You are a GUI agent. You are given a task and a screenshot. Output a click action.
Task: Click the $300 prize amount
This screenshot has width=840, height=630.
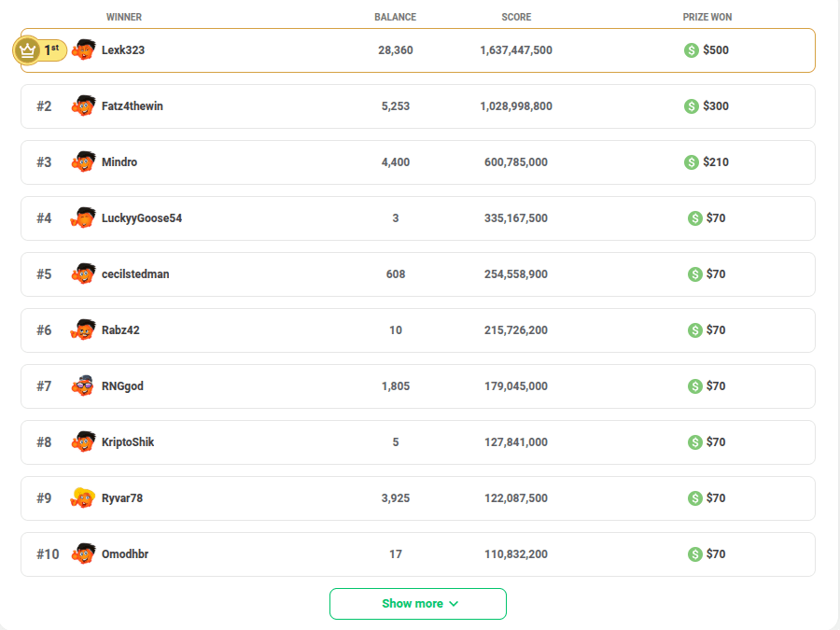[x=716, y=106]
